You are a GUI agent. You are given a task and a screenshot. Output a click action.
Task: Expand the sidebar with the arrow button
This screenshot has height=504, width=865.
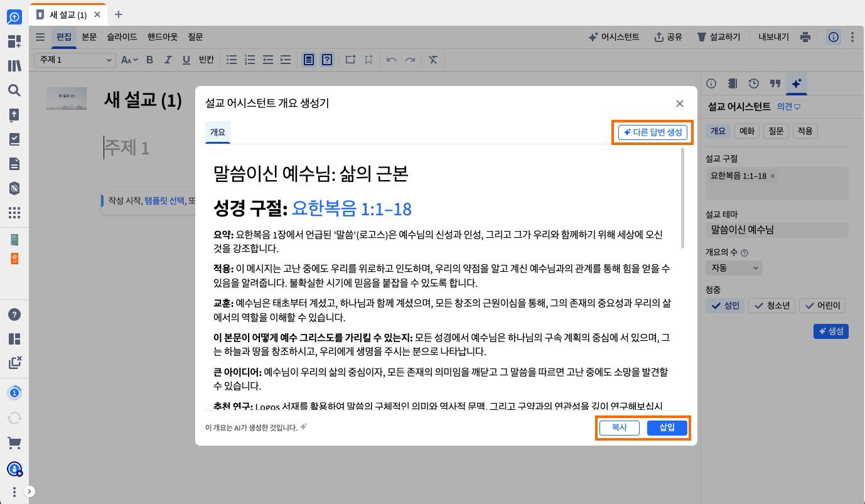(30, 491)
